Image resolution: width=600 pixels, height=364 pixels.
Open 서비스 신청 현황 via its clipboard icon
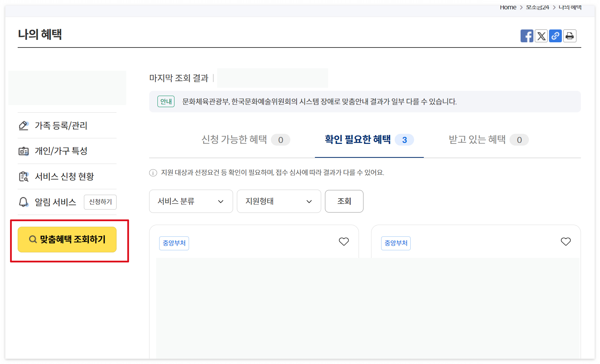coord(24,176)
